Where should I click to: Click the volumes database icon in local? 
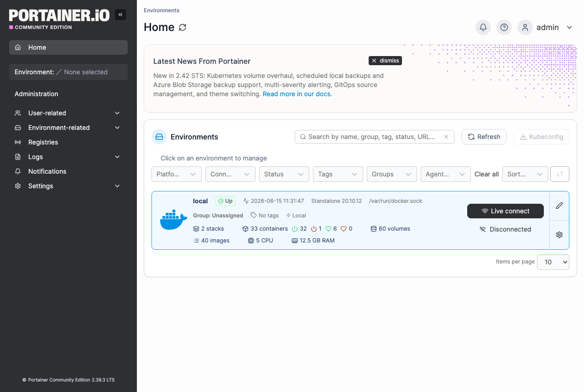pos(374,229)
